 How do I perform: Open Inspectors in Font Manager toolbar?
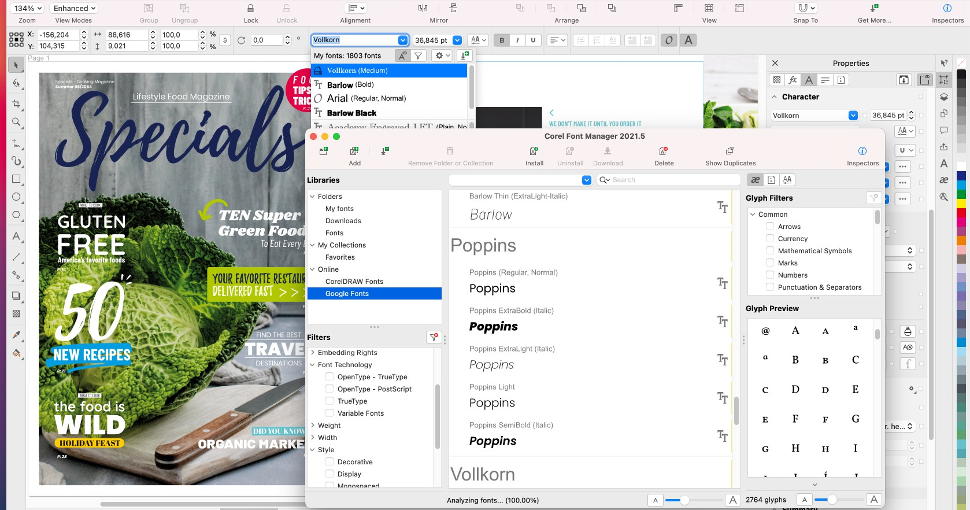tap(862, 151)
